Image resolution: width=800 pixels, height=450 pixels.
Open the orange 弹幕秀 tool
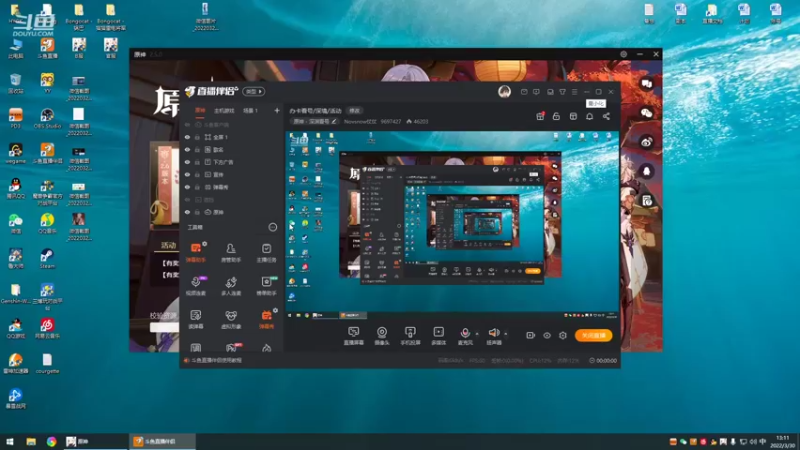tap(266, 319)
